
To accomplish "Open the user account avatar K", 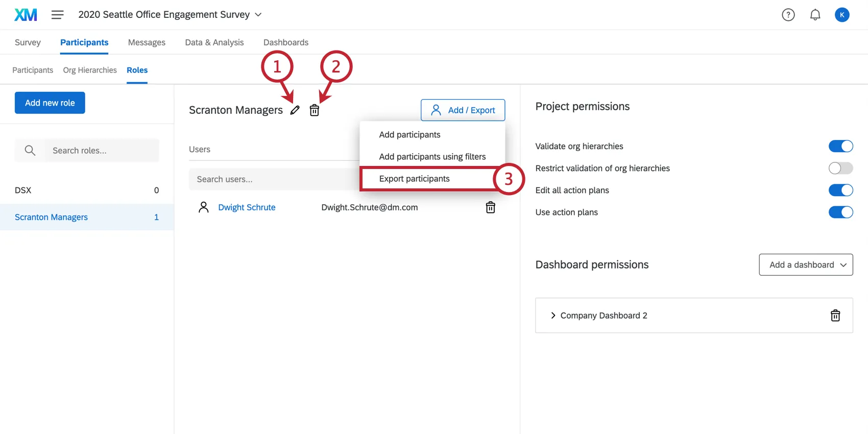I will [842, 15].
